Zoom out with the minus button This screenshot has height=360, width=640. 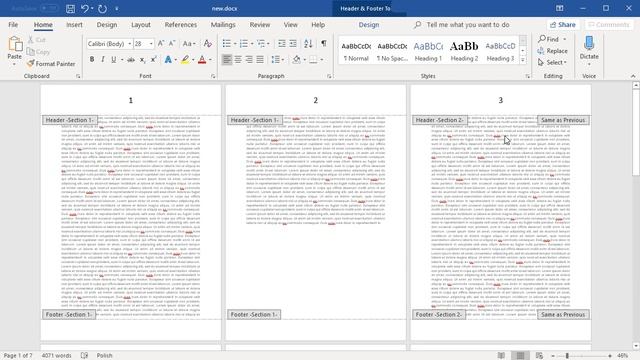(553, 356)
